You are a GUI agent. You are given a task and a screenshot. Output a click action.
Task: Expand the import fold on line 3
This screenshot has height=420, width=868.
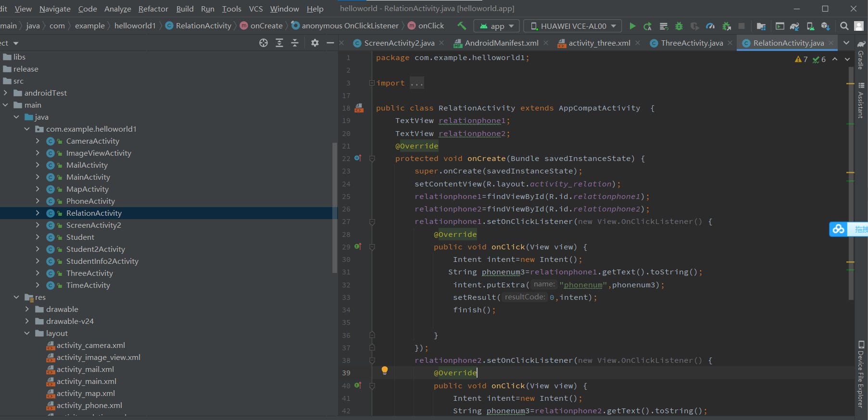point(372,83)
